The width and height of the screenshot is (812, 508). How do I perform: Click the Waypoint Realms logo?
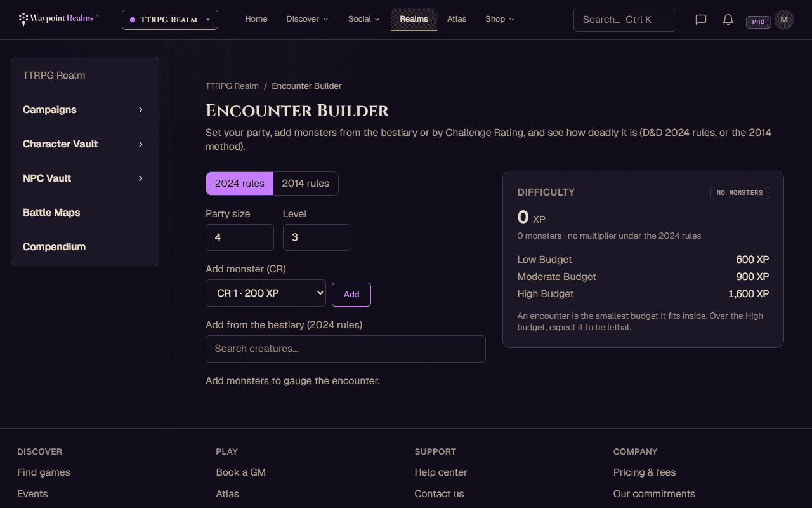(58, 19)
